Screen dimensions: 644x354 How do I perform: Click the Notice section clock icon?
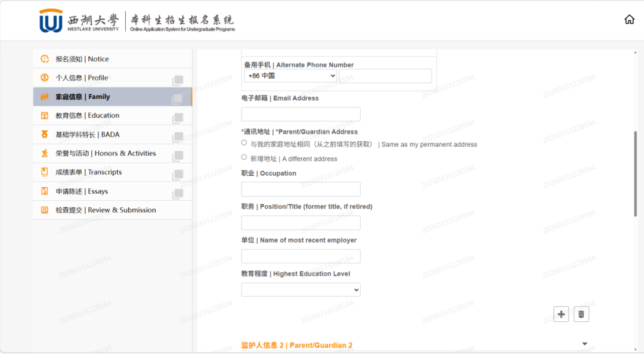coord(44,59)
